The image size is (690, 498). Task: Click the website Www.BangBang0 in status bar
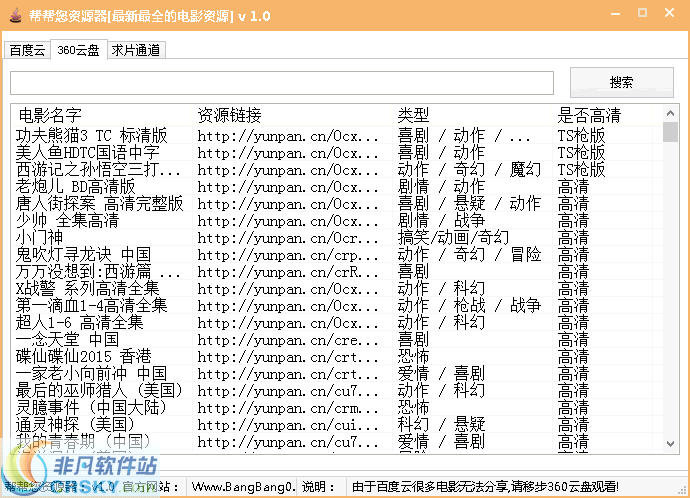pyautogui.click(x=242, y=487)
